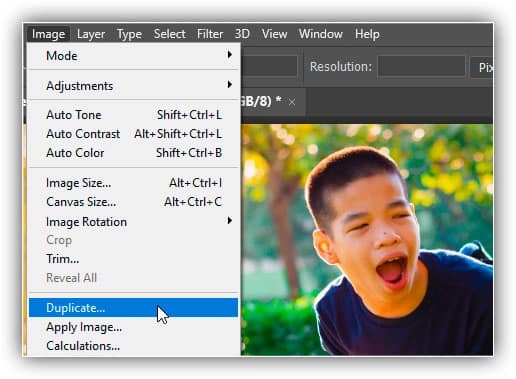516x379 pixels.
Task: Open the Image menu in menu bar
Action: [48, 34]
